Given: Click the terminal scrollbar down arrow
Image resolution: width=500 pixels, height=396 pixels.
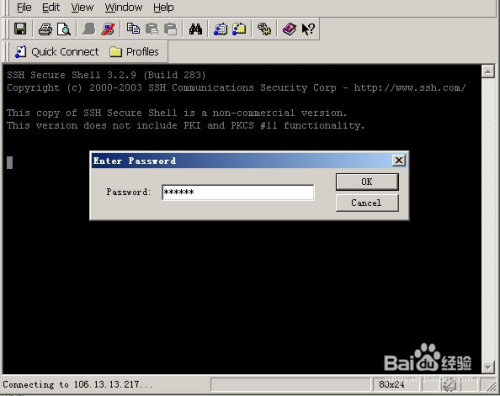Looking at the screenshot, I should 488,367.
